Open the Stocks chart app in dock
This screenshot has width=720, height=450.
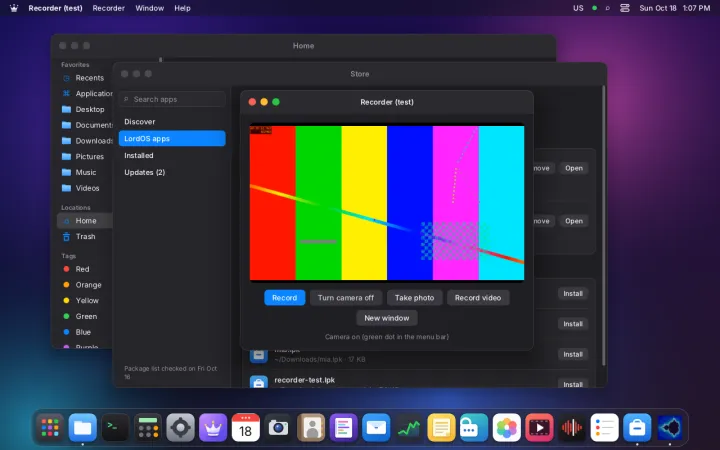(x=409, y=428)
